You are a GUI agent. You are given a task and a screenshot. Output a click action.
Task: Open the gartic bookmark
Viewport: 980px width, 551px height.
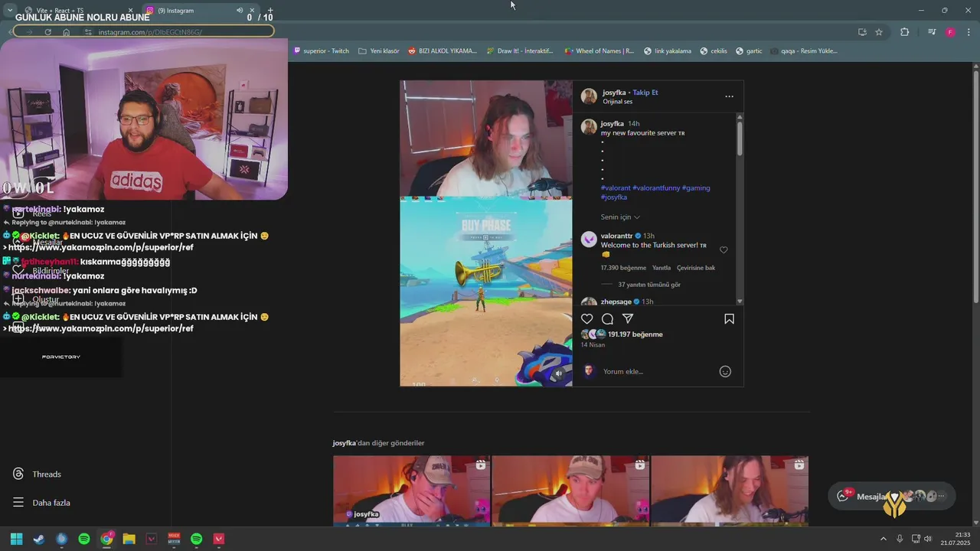749,51
